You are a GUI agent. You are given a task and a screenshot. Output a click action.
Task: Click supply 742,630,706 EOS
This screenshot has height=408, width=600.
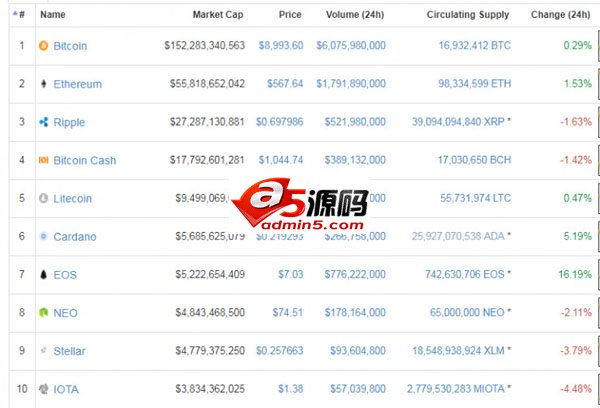point(465,274)
